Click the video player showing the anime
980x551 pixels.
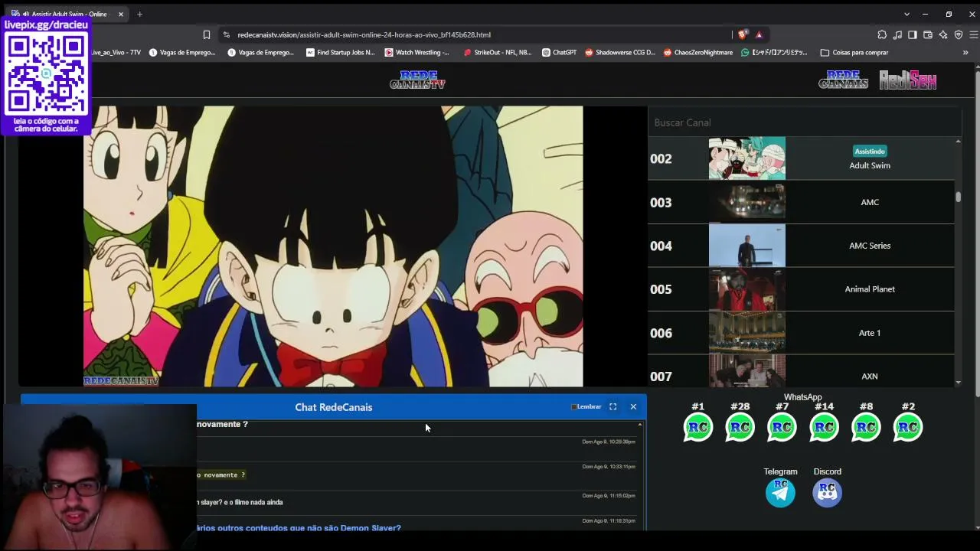333,246
